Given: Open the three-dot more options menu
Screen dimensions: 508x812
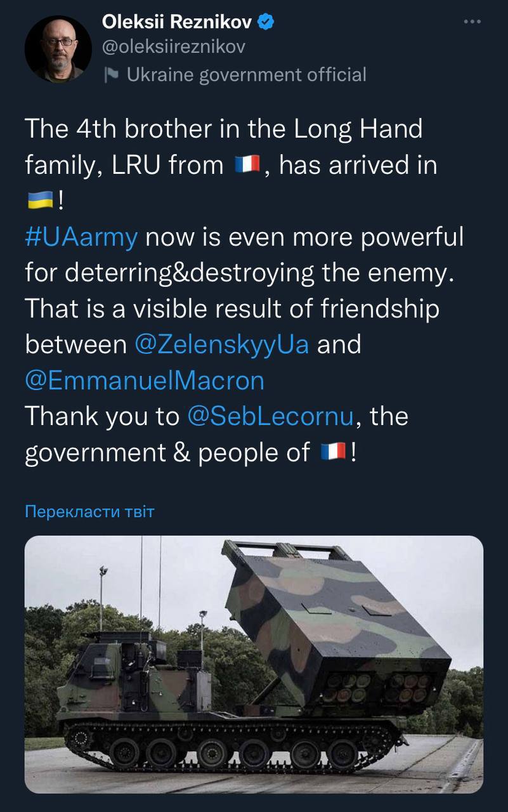Looking at the screenshot, I should point(472,22).
